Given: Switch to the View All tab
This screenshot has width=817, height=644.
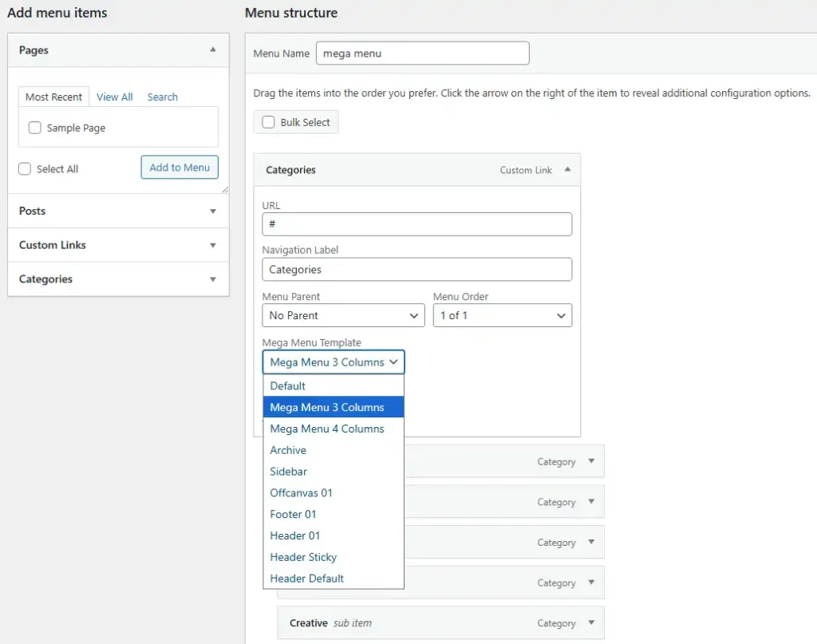Looking at the screenshot, I should [x=115, y=97].
